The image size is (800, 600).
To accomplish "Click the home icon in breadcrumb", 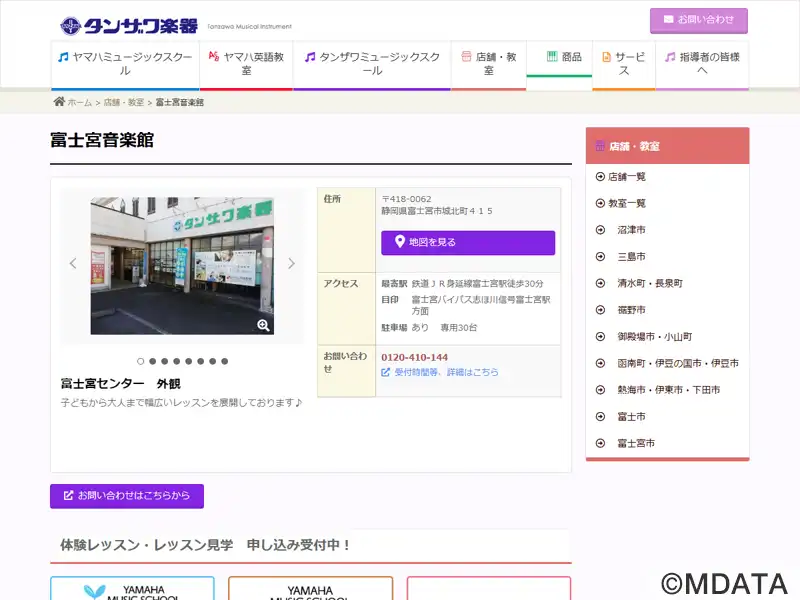I will click(x=59, y=102).
